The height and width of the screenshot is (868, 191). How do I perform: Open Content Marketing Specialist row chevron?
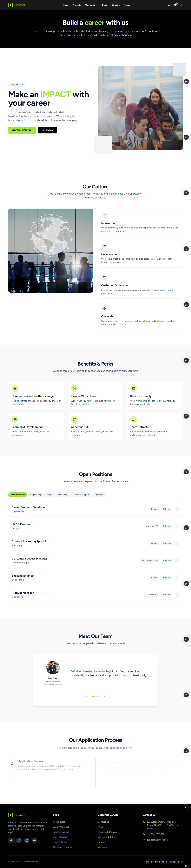click(177, 544)
